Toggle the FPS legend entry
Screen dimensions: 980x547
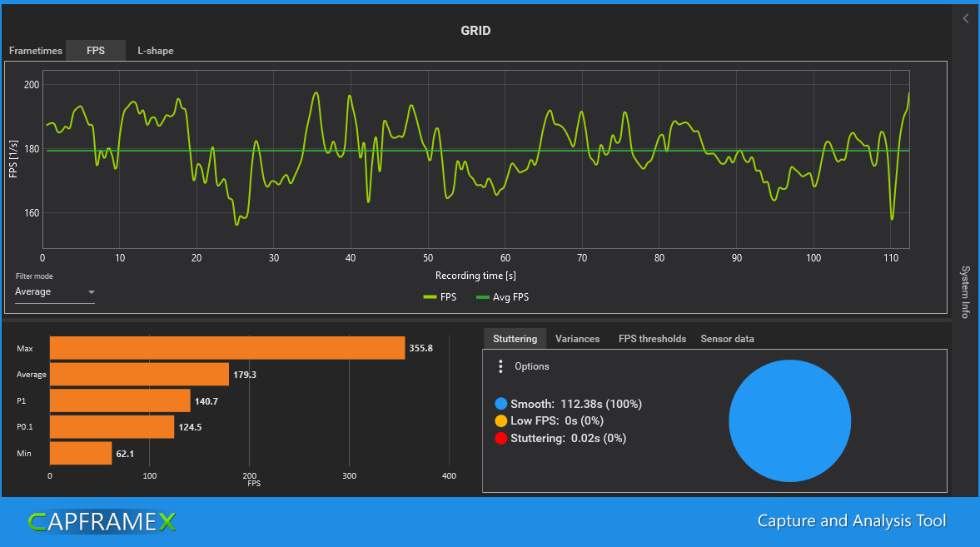[x=440, y=297]
